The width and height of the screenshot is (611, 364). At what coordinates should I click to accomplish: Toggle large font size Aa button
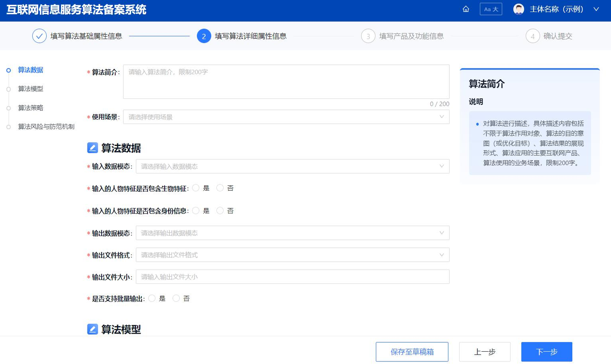click(x=491, y=9)
